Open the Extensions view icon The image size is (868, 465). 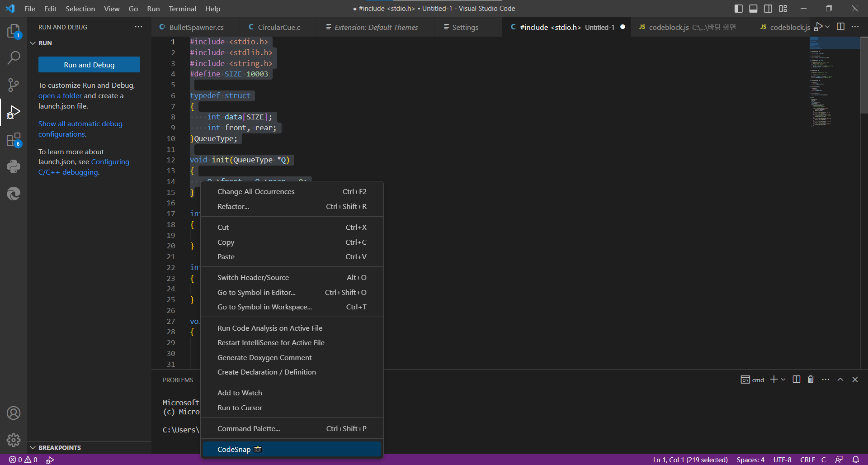click(14, 139)
